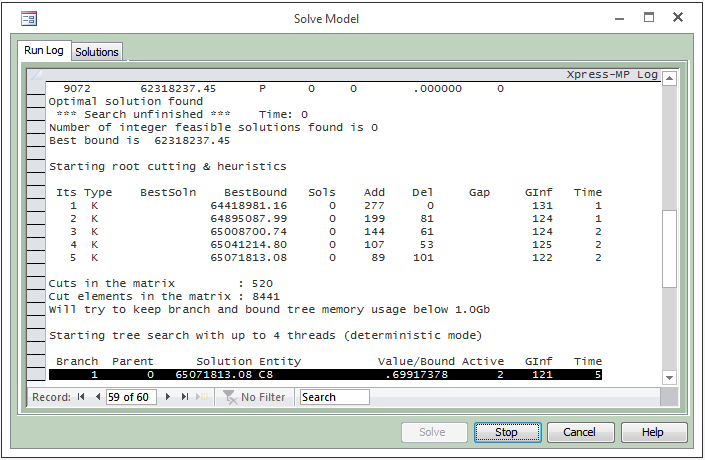The width and height of the screenshot is (705, 460).
Task: Click the vertical scrollbar thumb
Action: point(669,248)
